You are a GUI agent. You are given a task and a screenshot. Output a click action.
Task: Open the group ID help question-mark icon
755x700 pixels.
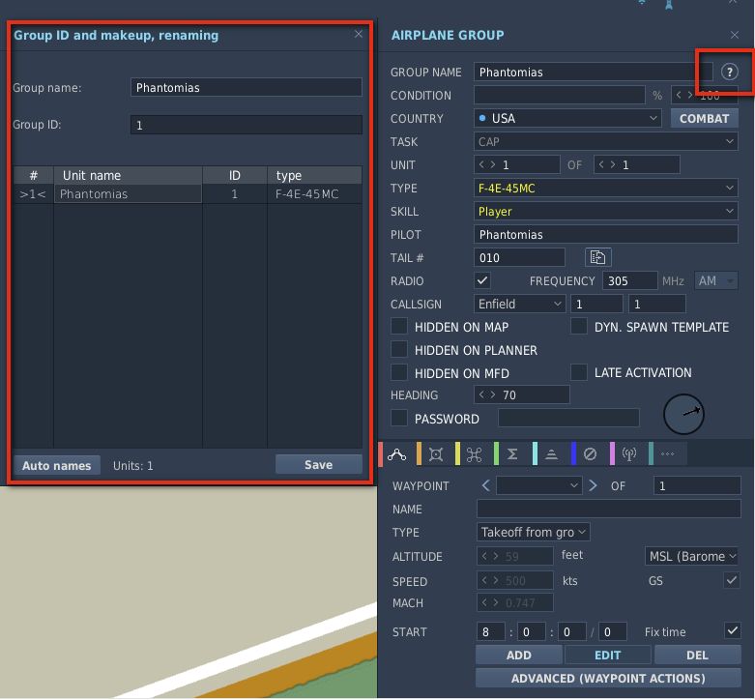coord(730,72)
